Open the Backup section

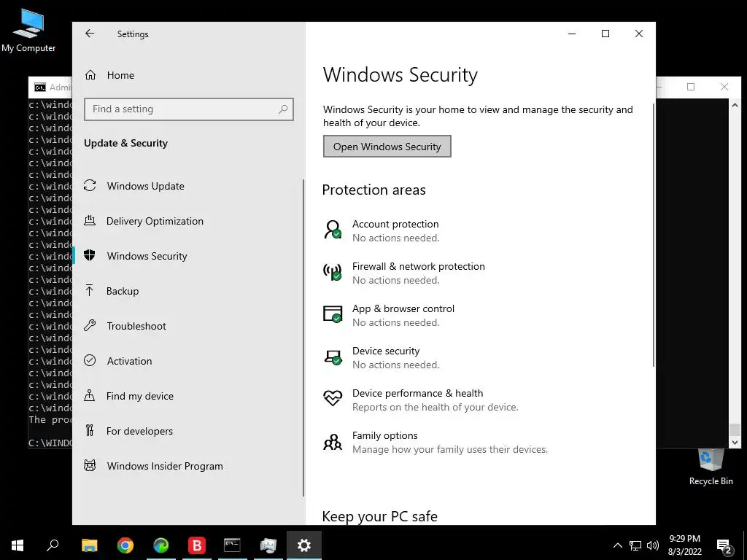pyautogui.click(x=189, y=291)
